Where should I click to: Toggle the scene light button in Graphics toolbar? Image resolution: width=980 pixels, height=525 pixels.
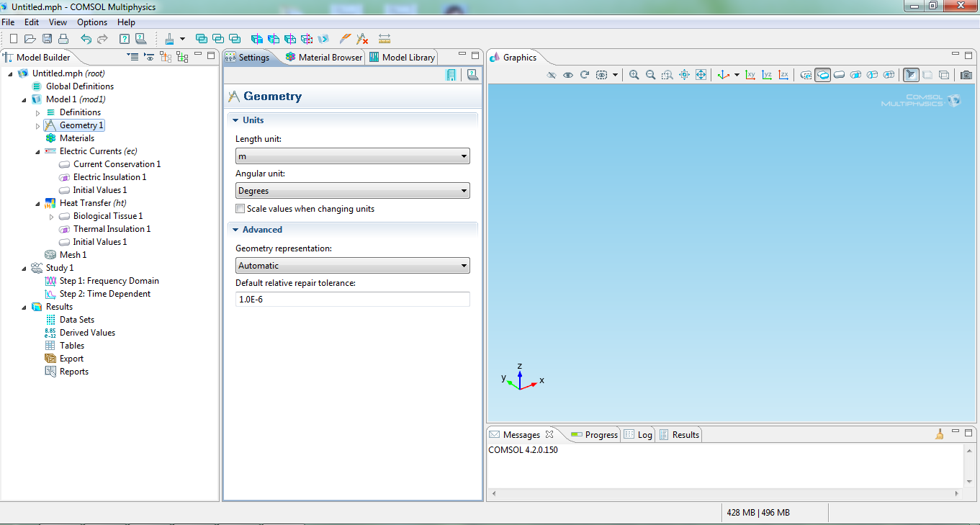[912, 75]
